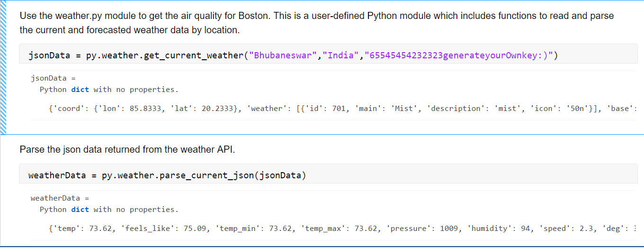This screenshot has height=248, width=644.
Task: Click the 'pressure': 1009 value
Action: point(423,228)
